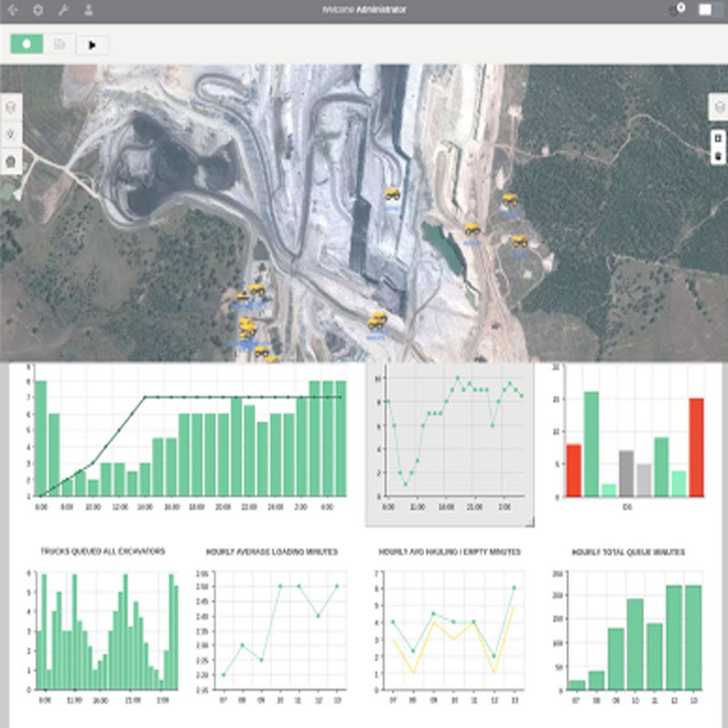Open the layers icon on map's right edge

click(719, 107)
